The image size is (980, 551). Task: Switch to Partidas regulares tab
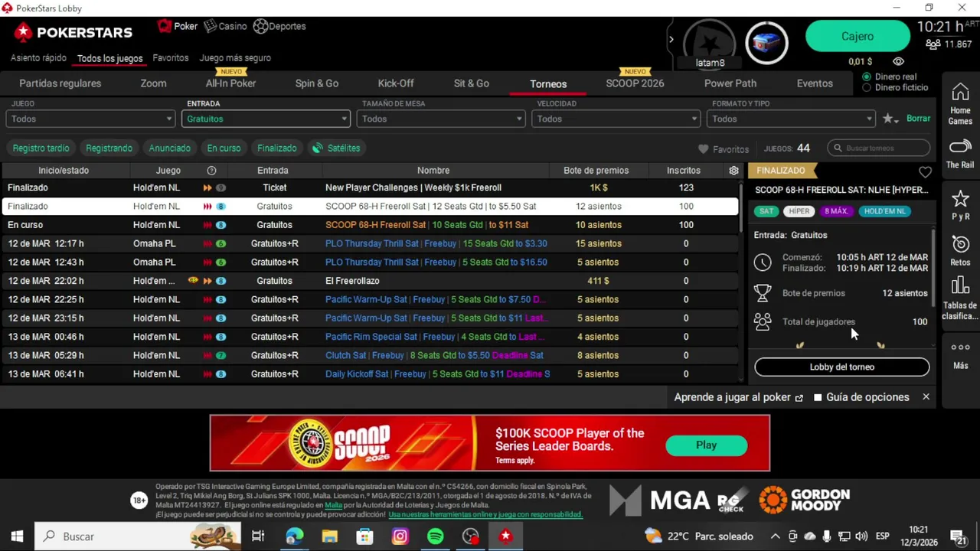pos(60,83)
